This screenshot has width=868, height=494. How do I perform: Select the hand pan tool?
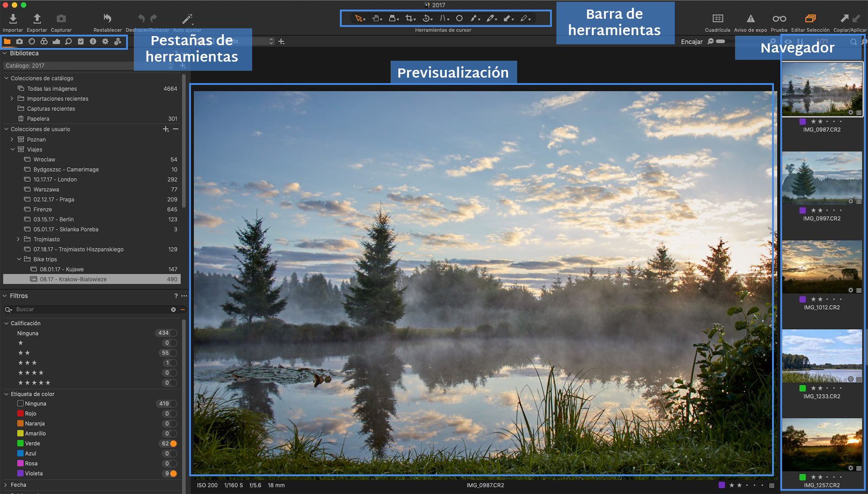click(376, 18)
